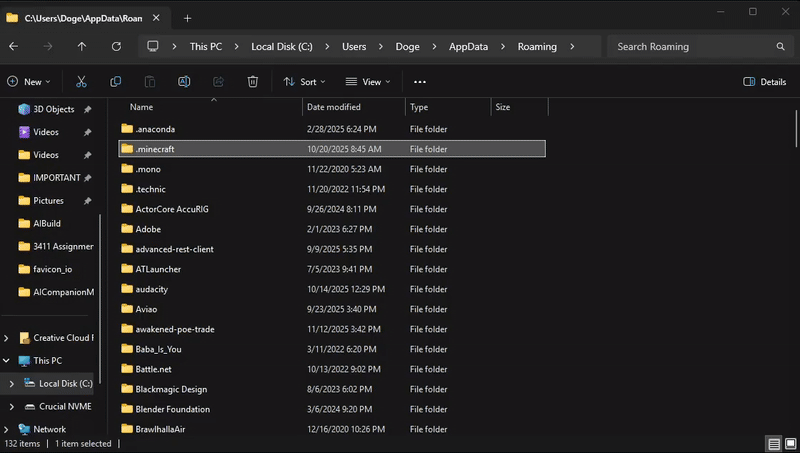This screenshot has height=453, width=800.
Task: Go back with the left arrow
Action: pos(14,46)
